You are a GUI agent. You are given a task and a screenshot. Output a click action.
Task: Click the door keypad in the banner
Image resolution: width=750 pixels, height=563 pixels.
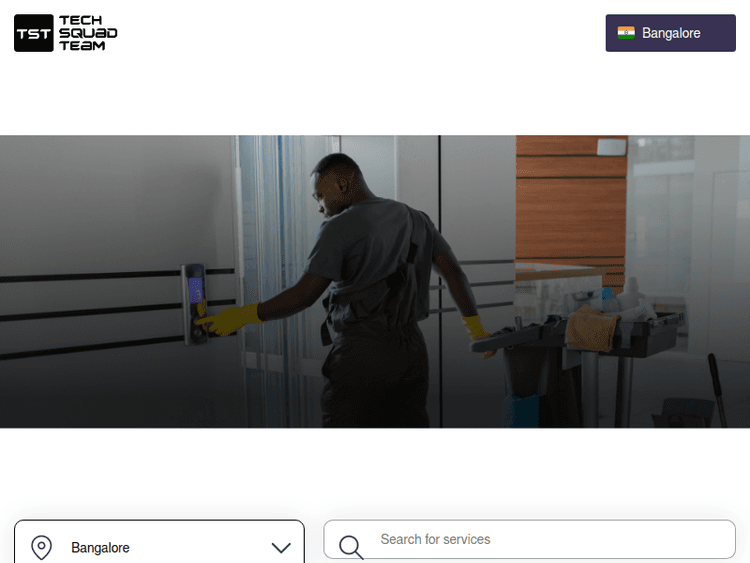pyautogui.click(x=194, y=304)
